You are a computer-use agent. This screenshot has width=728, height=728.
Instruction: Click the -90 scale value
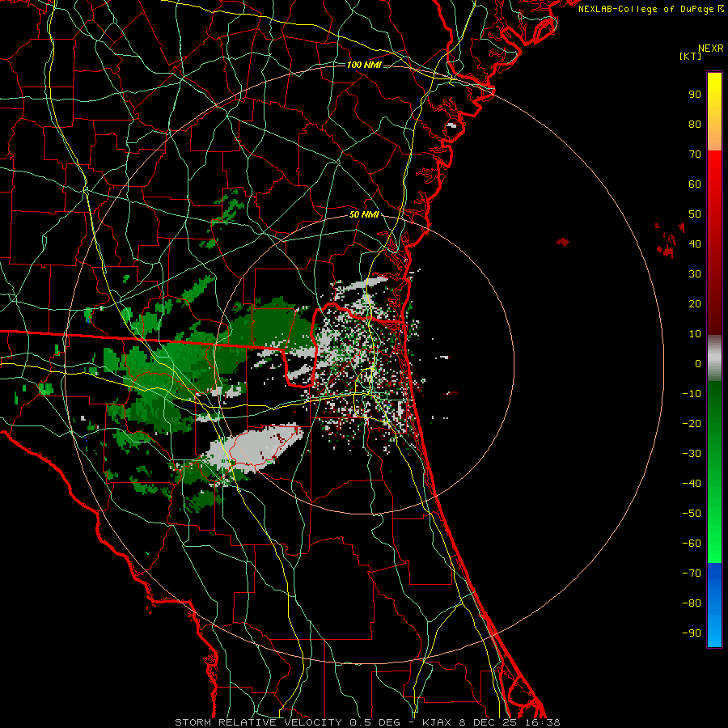692,633
